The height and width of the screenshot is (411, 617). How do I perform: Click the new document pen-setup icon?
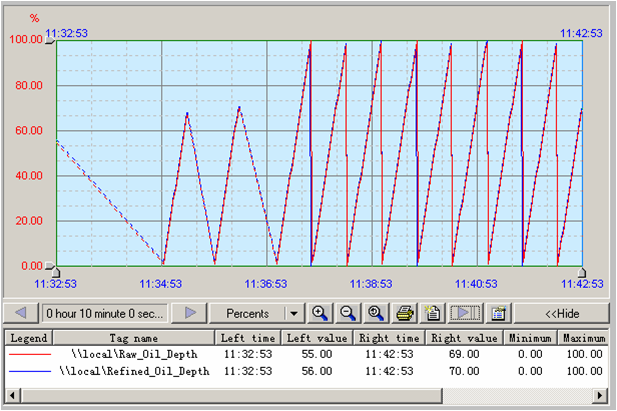433,313
